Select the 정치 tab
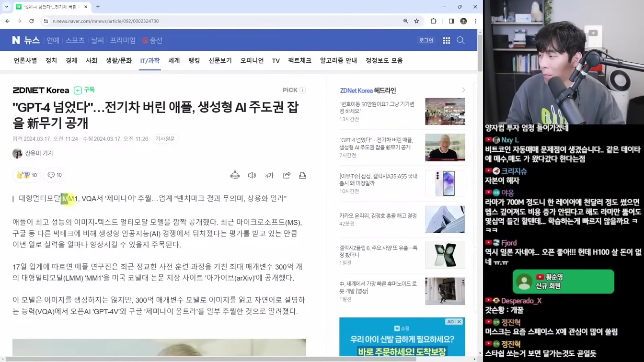The image size is (644, 362). point(51,61)
